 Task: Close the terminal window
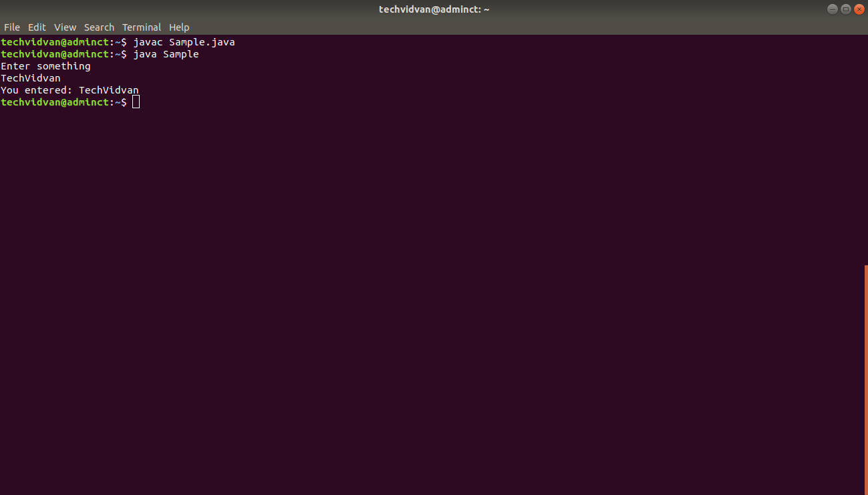point(859,9)
